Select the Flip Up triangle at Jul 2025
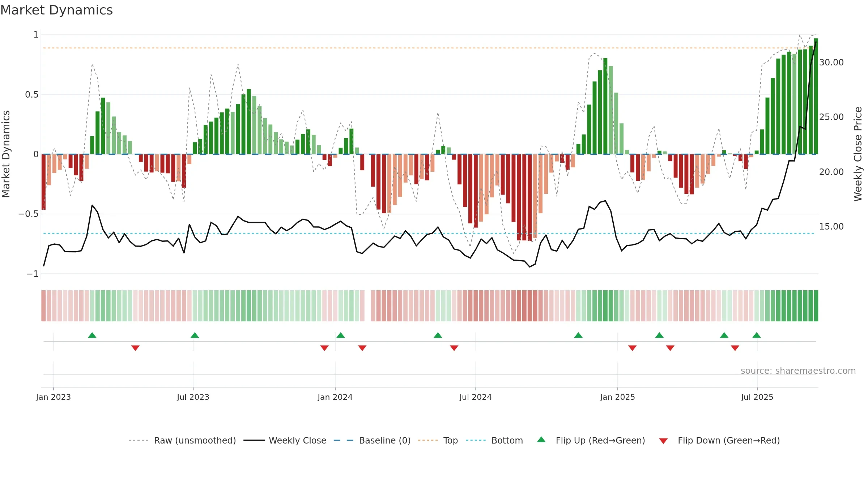868x488 pixels. pyautogui.click(x=757, y=335)
